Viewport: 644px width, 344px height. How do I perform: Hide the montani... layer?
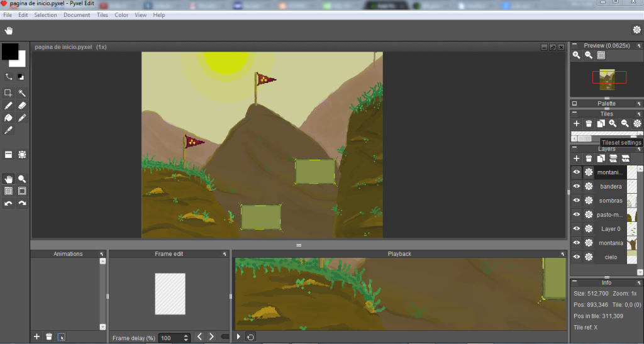[x=577, y=172]
